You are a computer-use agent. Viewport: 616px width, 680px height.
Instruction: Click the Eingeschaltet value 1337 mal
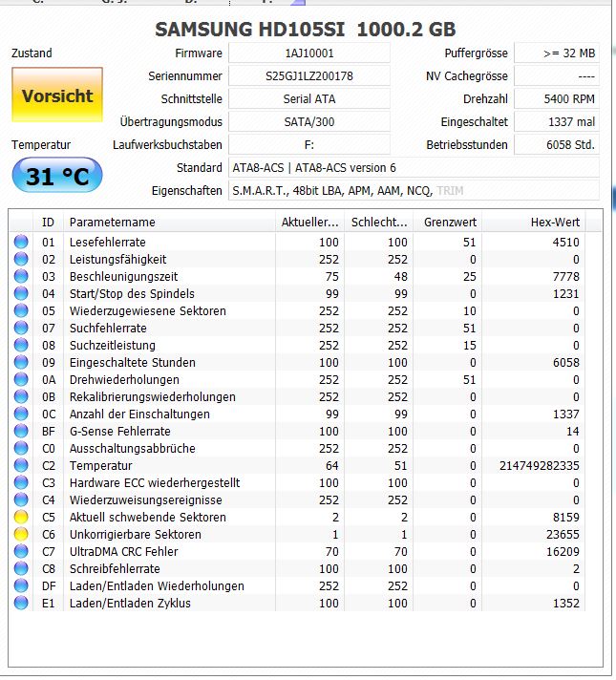(x=557, y=122)
